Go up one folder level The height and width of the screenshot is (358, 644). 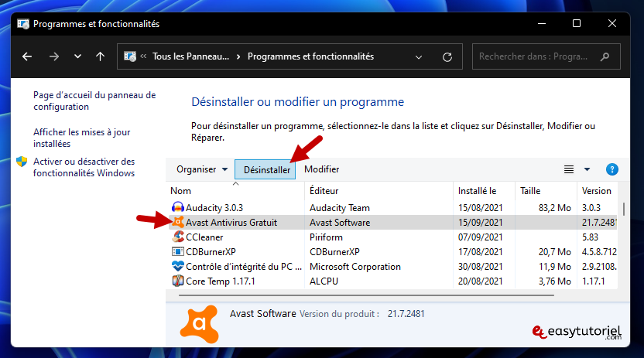[x=100, y=56]
